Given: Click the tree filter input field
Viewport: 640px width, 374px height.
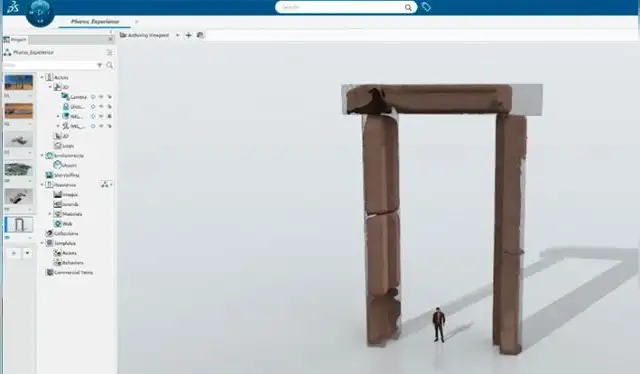Looking at the screenshot, I should pos(49,65).
